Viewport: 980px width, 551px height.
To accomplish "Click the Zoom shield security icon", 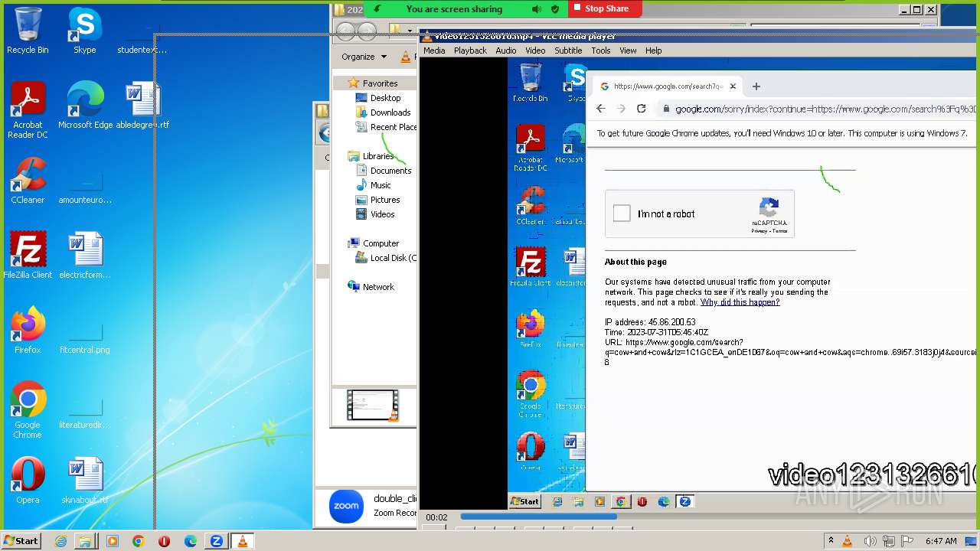I will (557, 9).
